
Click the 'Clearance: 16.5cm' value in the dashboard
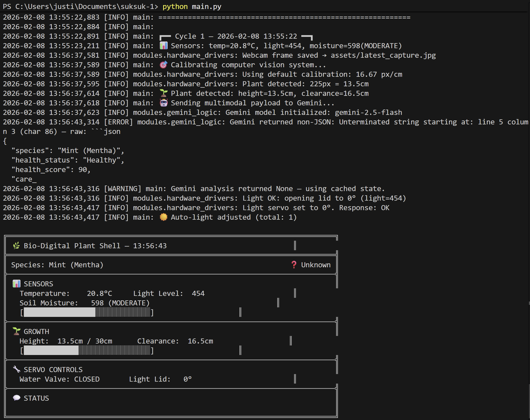tap(175, 341)
